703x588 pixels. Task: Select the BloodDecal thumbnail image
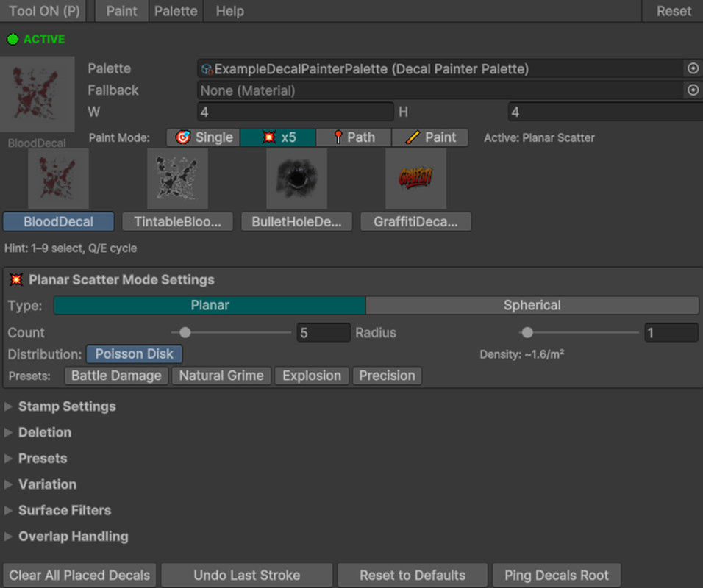pos(58,179)
